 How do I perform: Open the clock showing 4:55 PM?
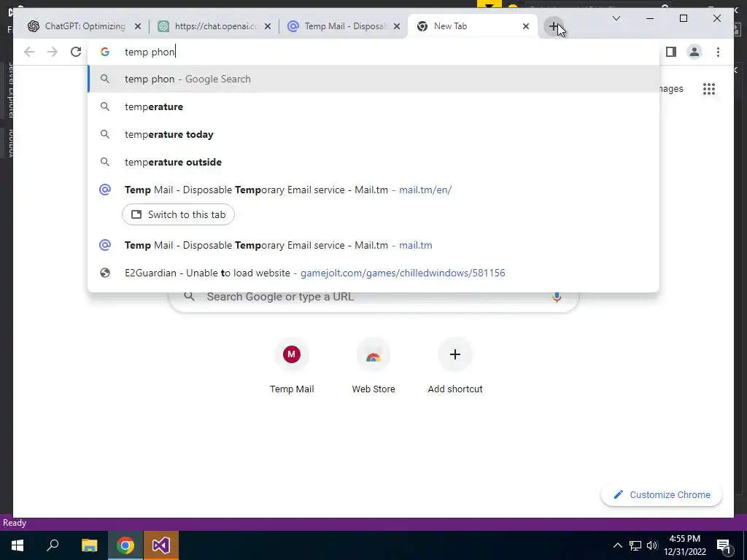684,545
